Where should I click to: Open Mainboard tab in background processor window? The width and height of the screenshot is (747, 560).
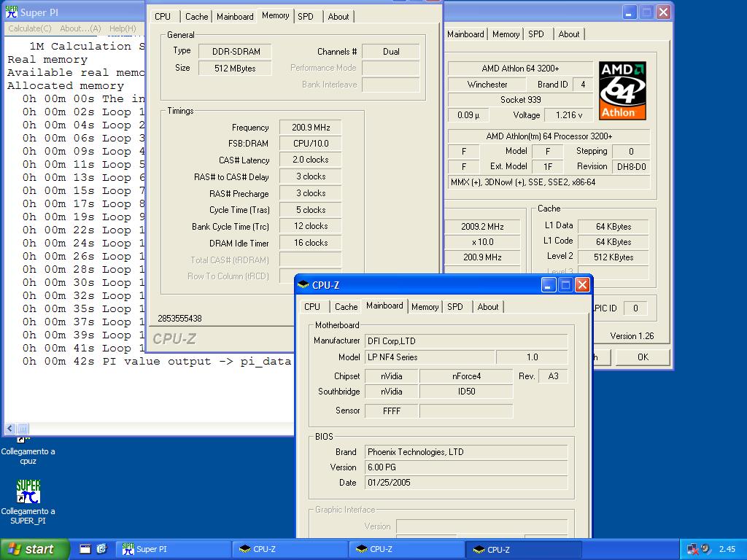[x=465, y=34]
